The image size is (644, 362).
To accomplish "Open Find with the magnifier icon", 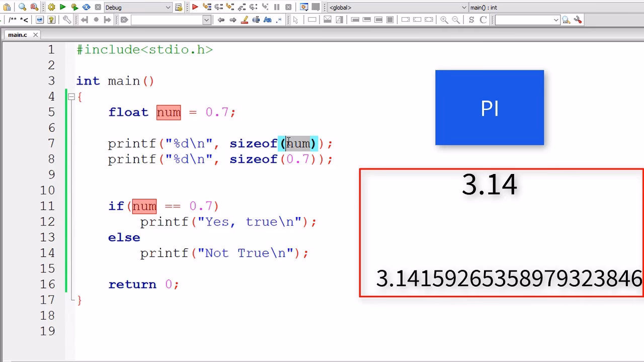I will [22, 7].
